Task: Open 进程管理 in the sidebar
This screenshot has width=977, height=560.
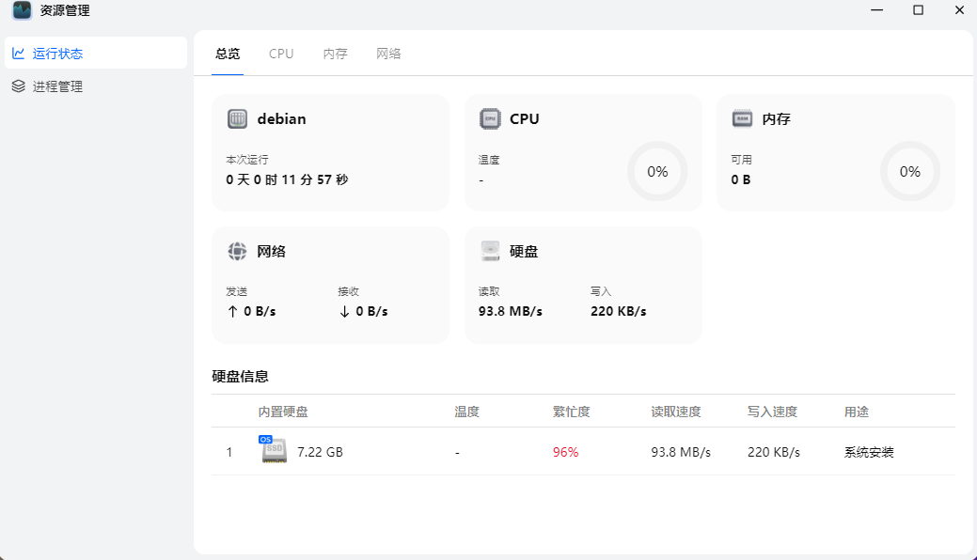Action: (x=56, y=86)
